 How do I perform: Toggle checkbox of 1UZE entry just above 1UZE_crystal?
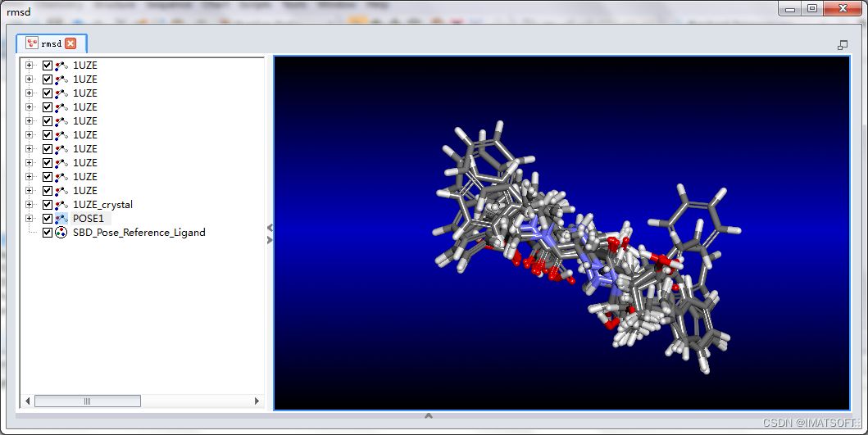pyautogui.click(x=47, y=190)
